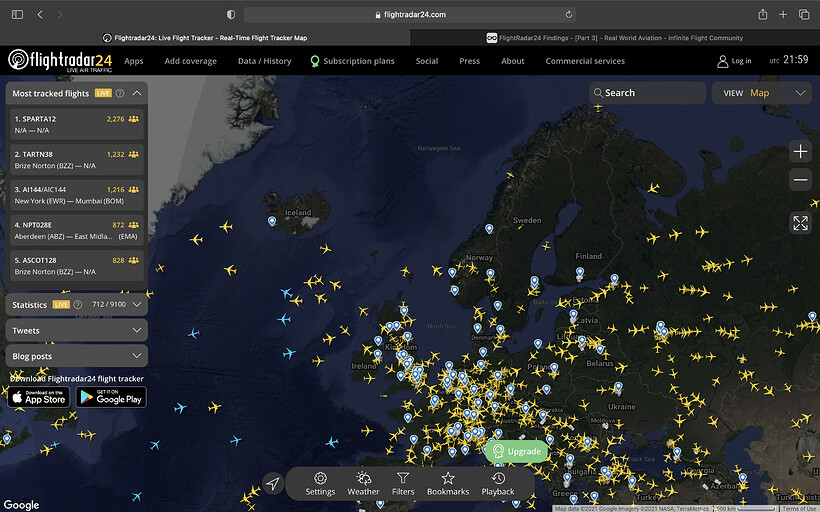This screenshot has height=512, width=820.
Task: Click Get it on Google Play badge
Action: [x=111, y=397]
